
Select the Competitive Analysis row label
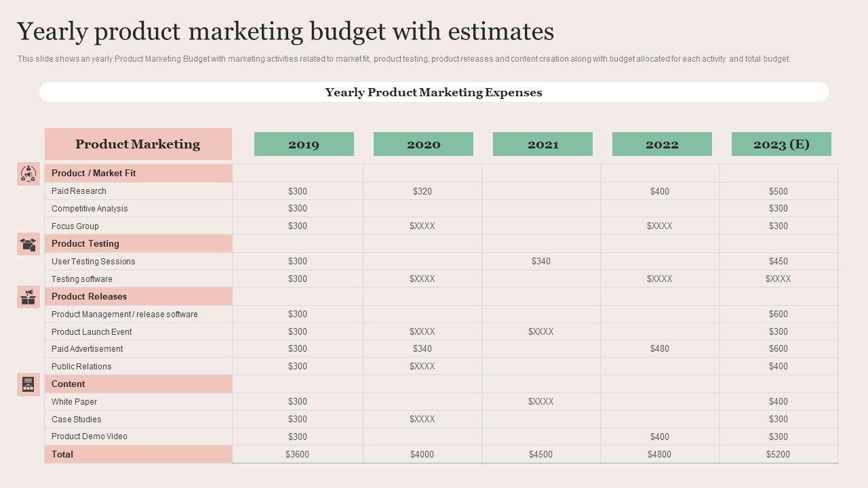(90, 209)
